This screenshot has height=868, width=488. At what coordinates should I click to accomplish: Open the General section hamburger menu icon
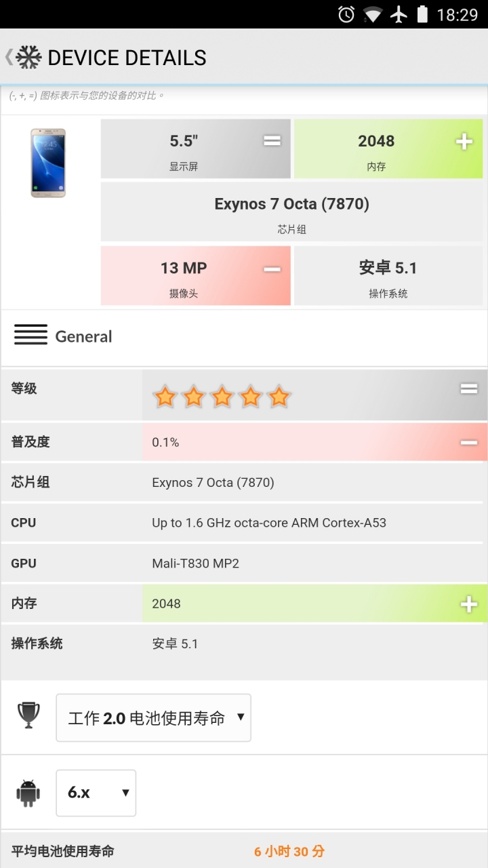(x=30, y=335)
